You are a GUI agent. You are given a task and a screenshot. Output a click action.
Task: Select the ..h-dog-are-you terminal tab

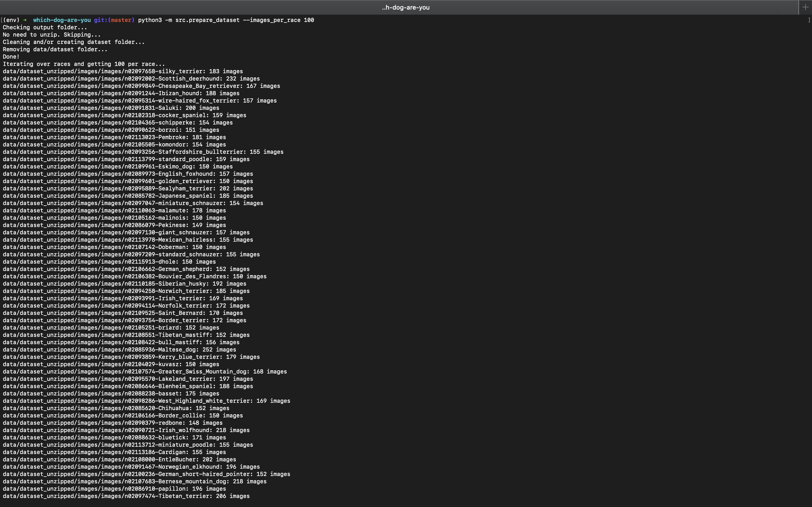coord(405,7)
